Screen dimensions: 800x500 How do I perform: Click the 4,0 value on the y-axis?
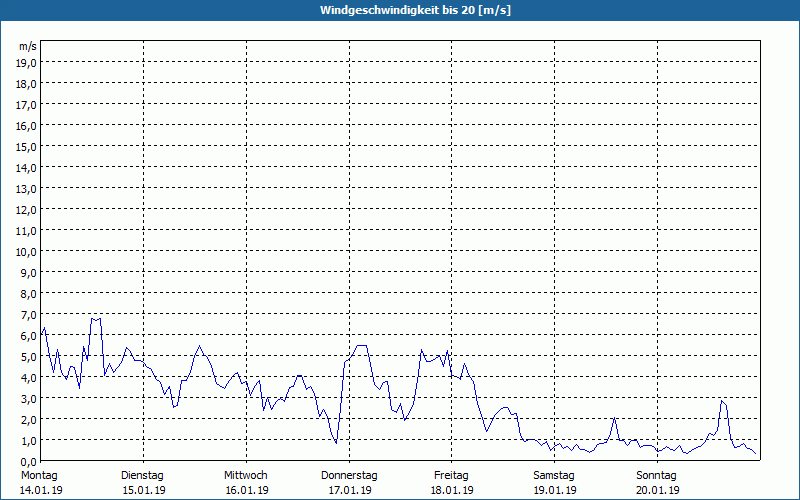(29, 378)
